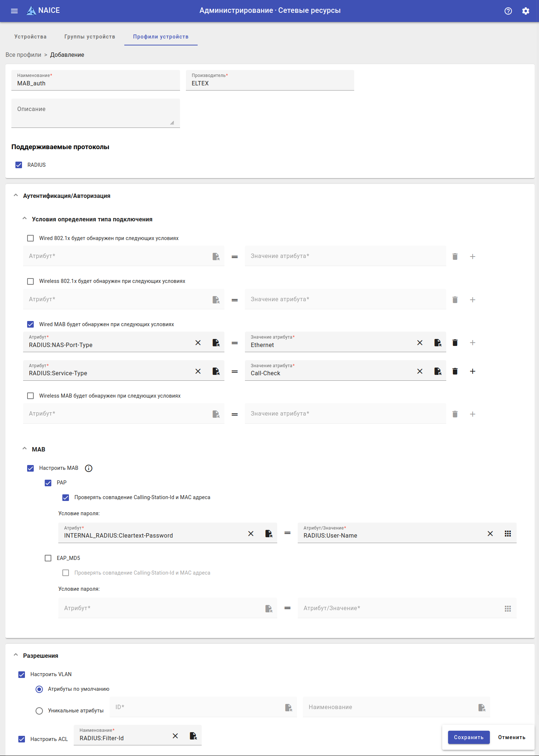Collapse the MAB subsection

click(x=25, y=449)
